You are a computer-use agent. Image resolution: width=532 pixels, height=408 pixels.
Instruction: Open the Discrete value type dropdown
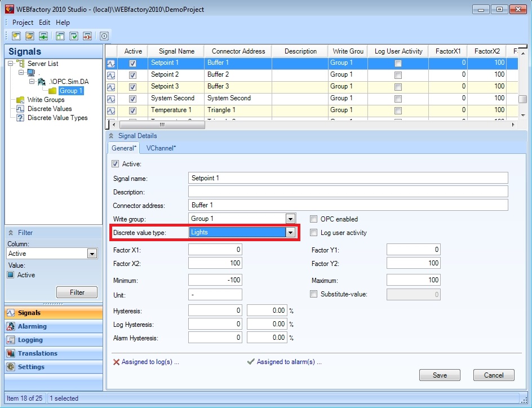pyautogui.click(x=290, y=232)
